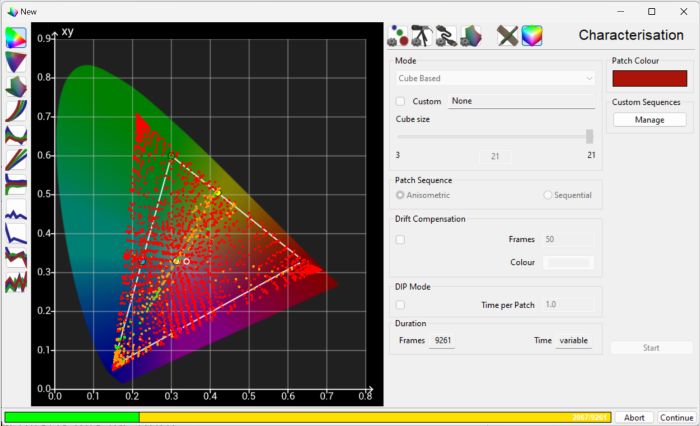Open Manage under Custom Sequences
Image resolution: width=700 pixels, height=426 pixels.
[x=650, y=120]
